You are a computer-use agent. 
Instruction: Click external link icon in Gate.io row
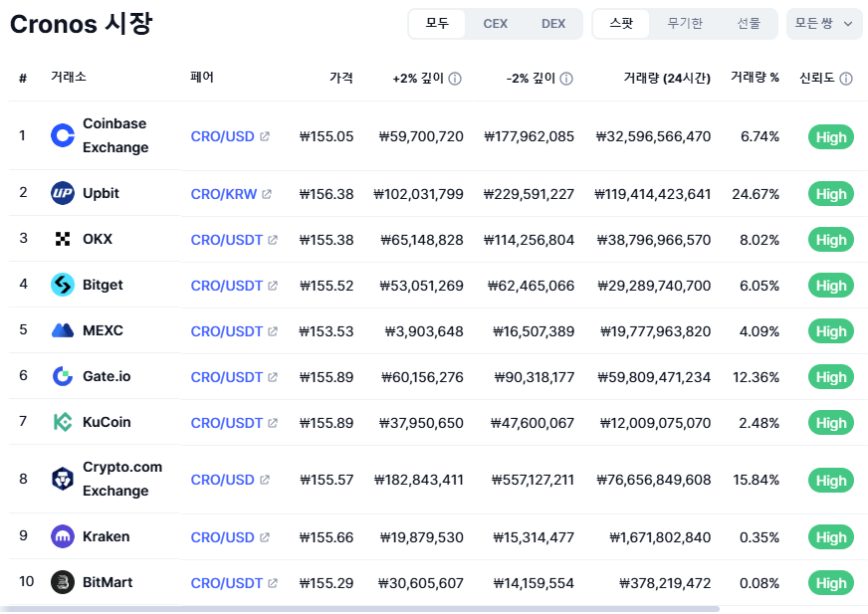[273, 377]
